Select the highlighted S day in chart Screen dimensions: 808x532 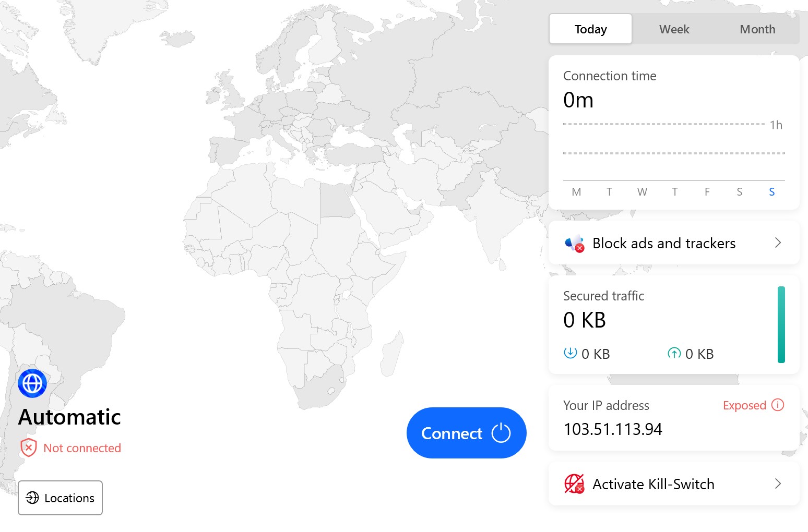tap(771, 192)
